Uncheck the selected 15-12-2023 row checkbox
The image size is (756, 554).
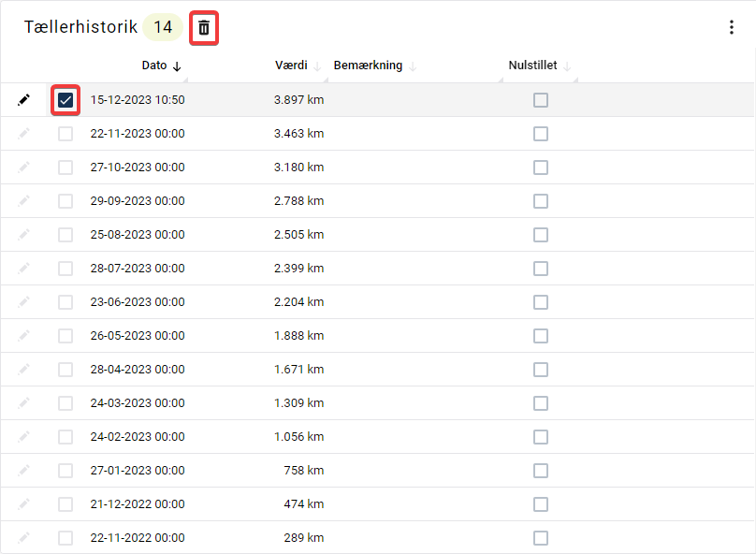pos(65,100)
